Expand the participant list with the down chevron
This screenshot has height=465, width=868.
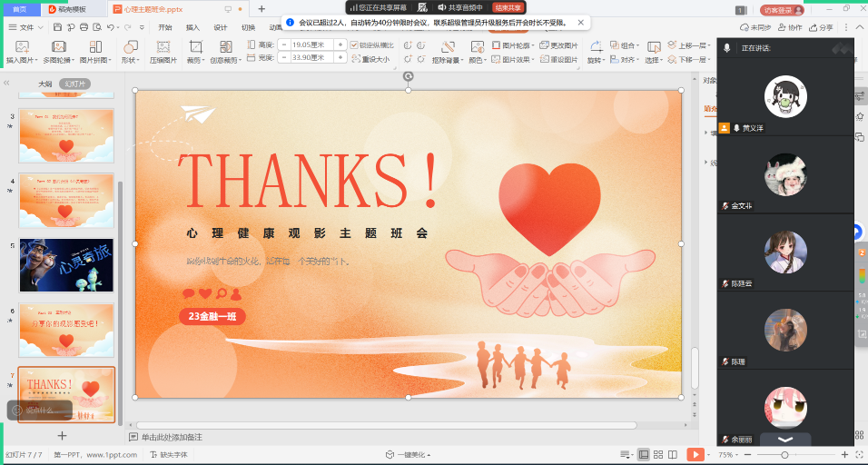(x=785, y=440)
